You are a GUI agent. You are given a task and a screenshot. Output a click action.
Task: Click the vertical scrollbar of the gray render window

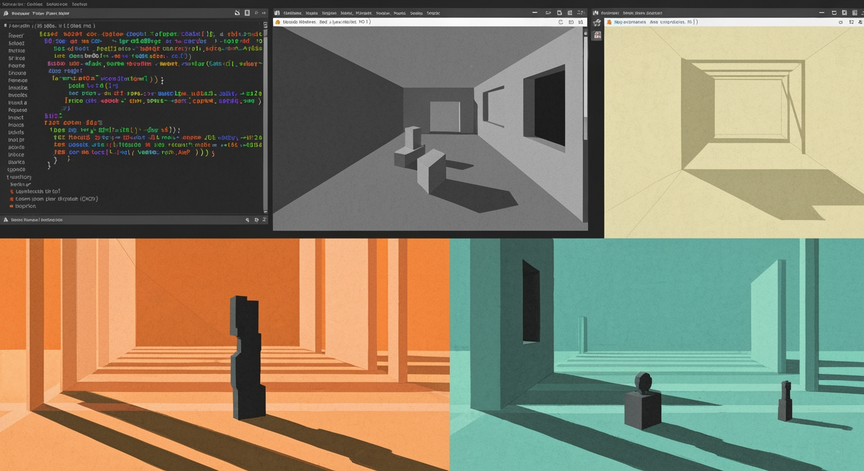[585, 127]
